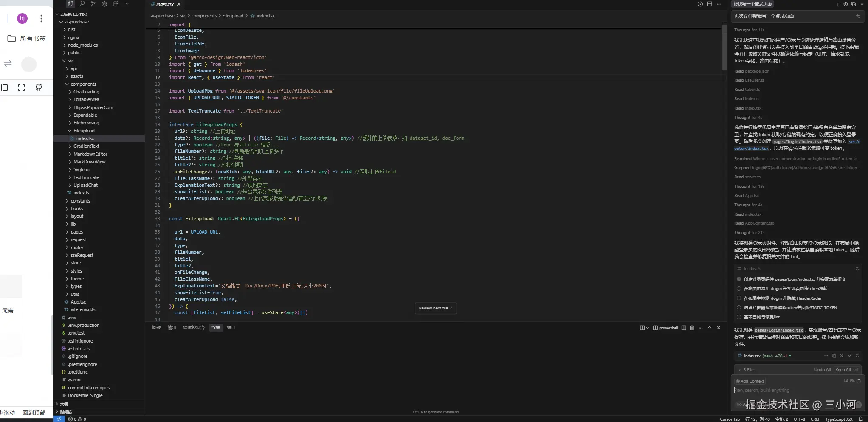The image size is (868, 422).
Task: Delete the terminal with trash icon
Action: pos(692,328)
